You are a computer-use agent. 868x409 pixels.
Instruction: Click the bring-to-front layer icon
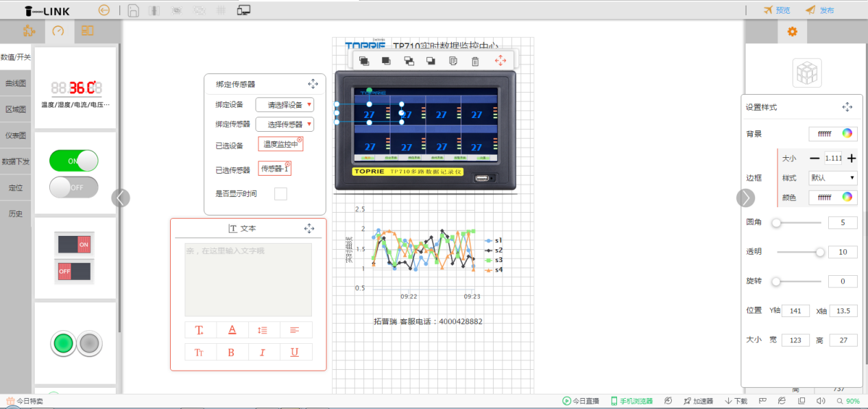point(363,60)
